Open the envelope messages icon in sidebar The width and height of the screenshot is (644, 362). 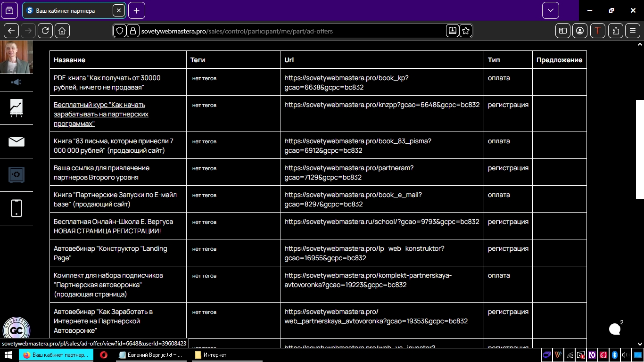tap(17, 141)
